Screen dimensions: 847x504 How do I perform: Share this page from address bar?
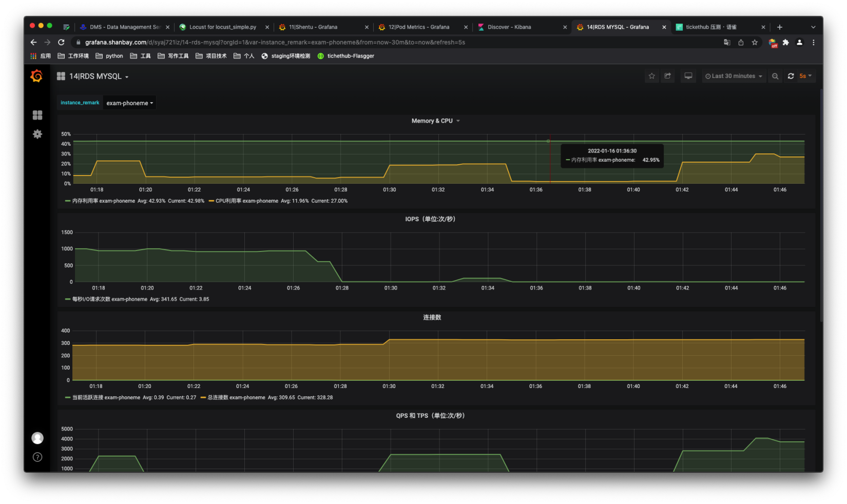pyautogui.click(x=741, y=42)
